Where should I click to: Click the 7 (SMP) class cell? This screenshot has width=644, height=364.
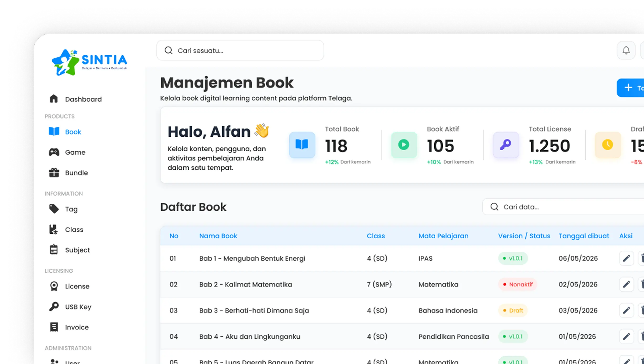click(379, 284)
